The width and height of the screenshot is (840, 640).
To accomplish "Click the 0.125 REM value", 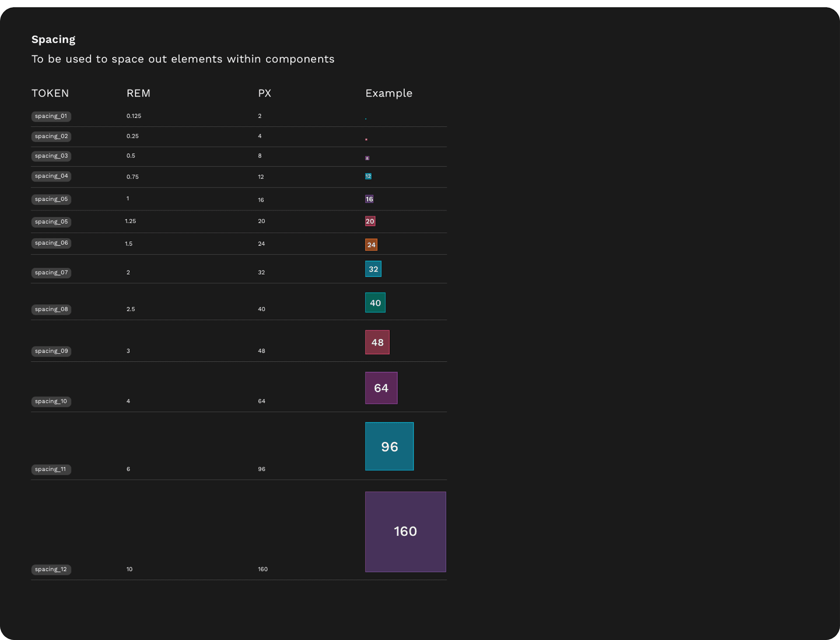I will coord(134,116).
